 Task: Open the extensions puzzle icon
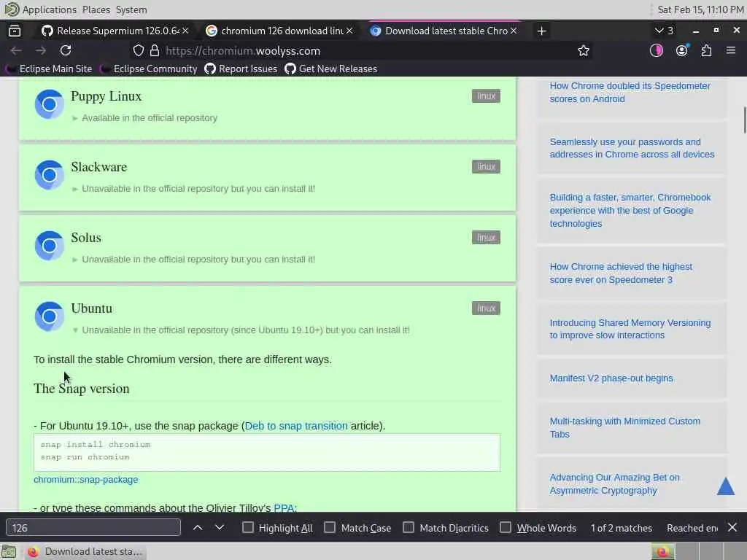(706, 50)
